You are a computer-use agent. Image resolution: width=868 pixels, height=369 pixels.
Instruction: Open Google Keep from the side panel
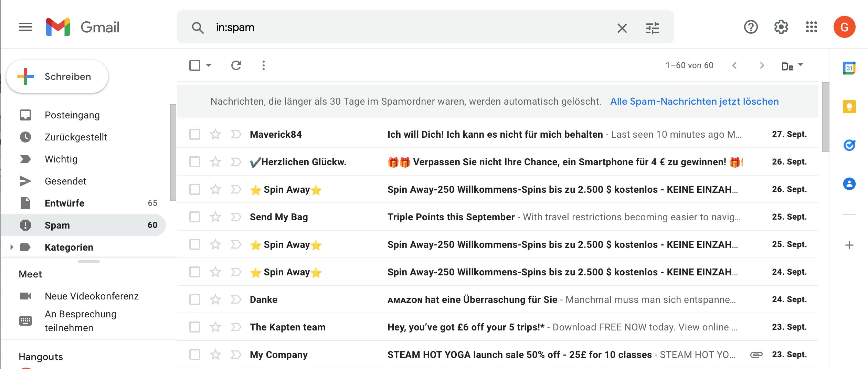point(849,107)
